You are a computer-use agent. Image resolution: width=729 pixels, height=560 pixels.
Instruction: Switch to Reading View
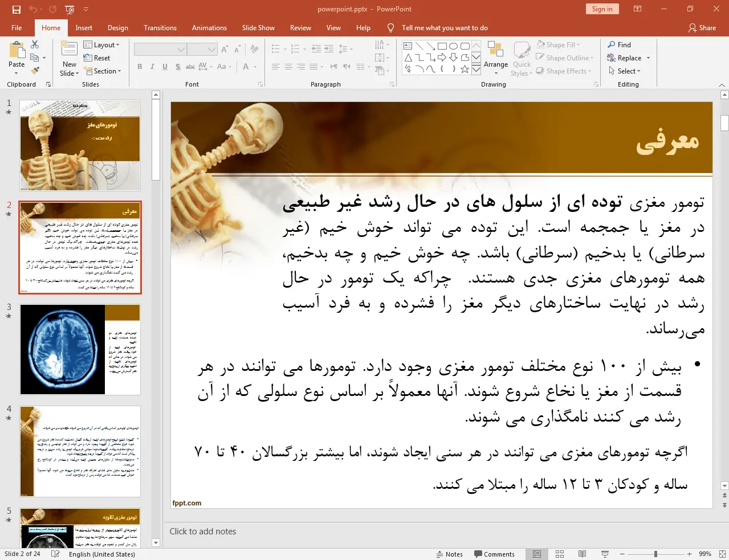coord(582,554)
